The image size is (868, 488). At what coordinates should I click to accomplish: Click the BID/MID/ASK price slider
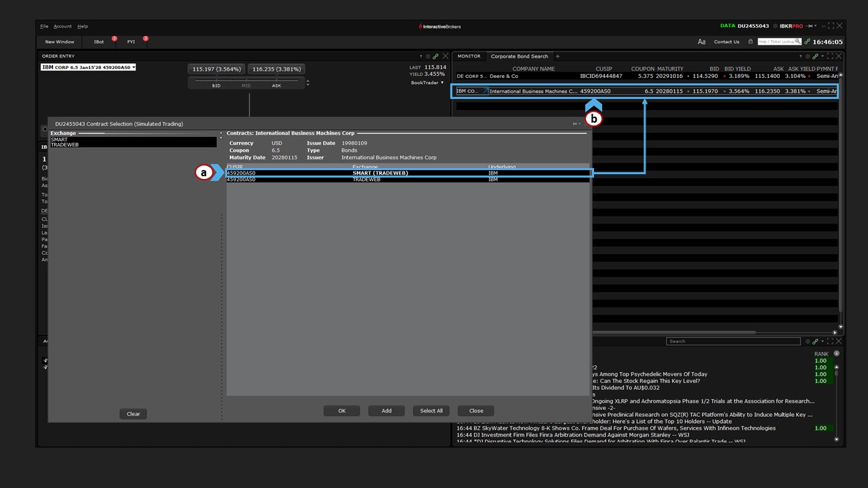pyautogui.click(x=247, y=83)
